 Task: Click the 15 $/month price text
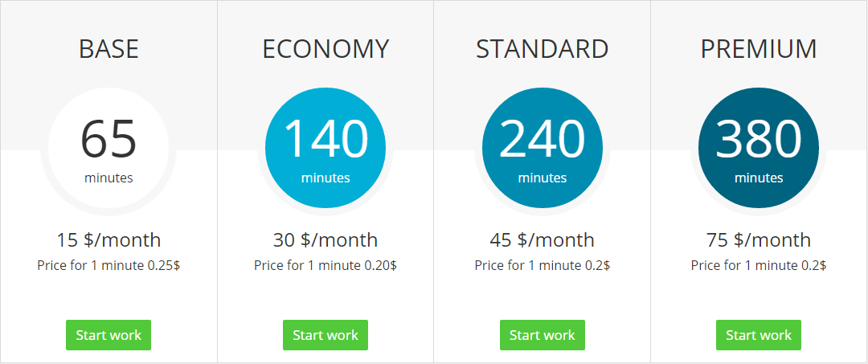[108, 239]
